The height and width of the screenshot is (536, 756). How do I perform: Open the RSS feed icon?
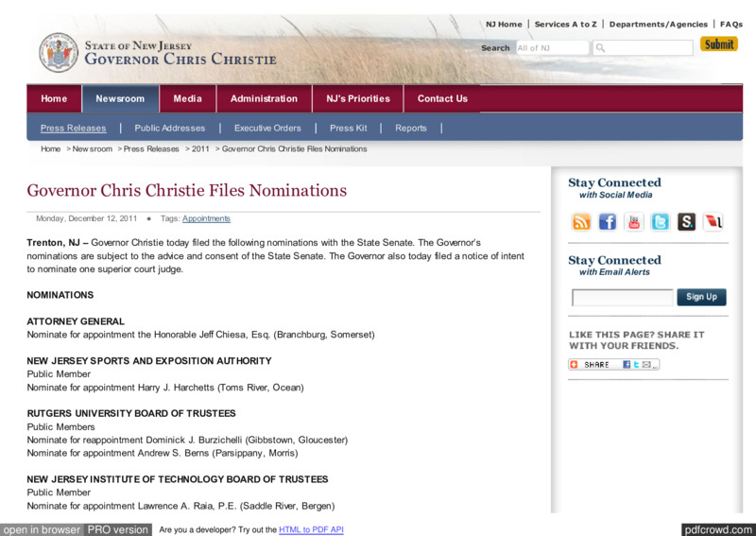point(581,222)
